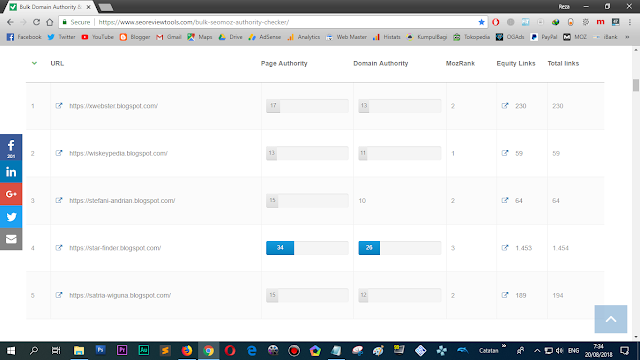Show more bookmarks overflow chevron

(x=627, y=37)
